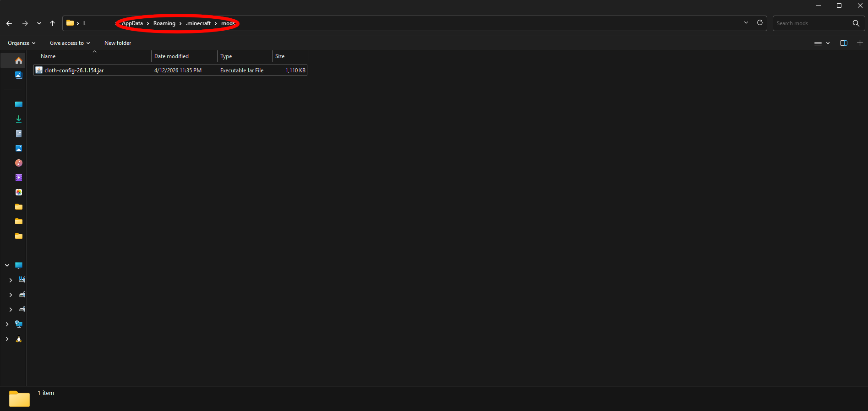Viewport: 868px width, 411px height.
Task: Go back using the left arrow
Action: click(9, 23)
